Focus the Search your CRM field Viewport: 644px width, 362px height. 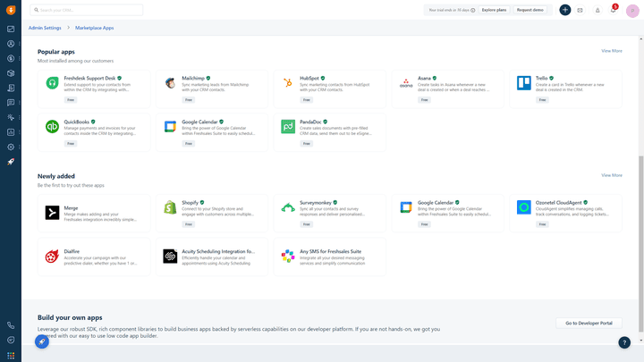(87, 10)
